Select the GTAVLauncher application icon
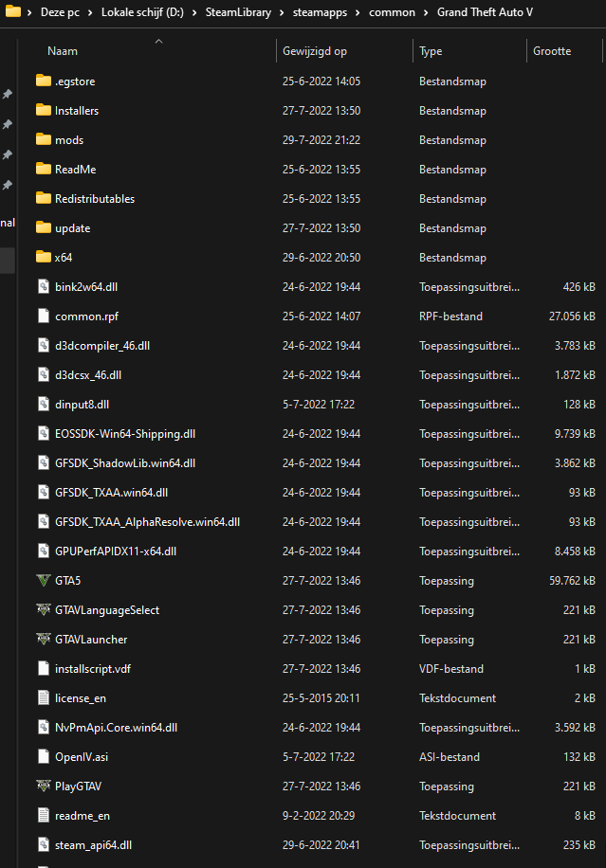The image size is (606, 868). (x=44, y=639)
